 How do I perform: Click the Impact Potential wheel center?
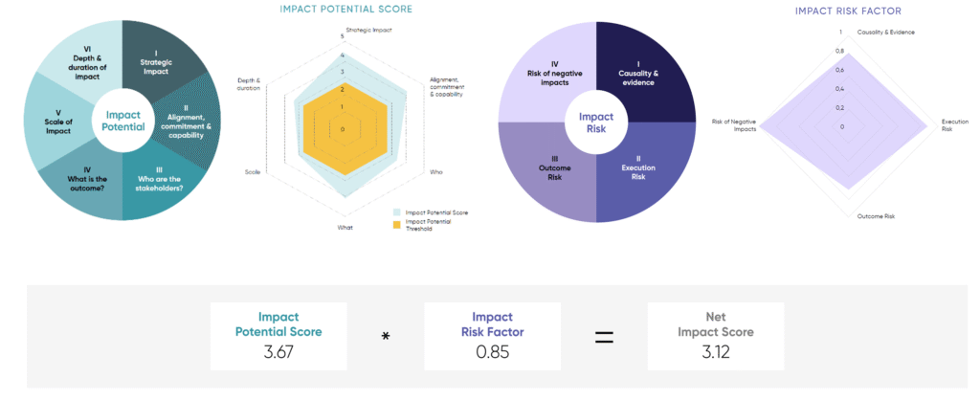click(x=122, y=122)
